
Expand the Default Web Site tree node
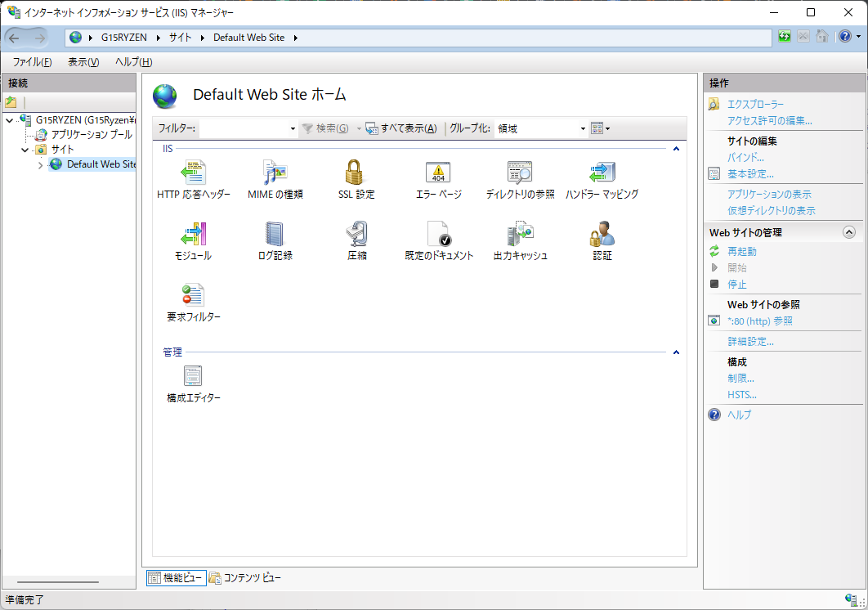(x=40, y=165)
